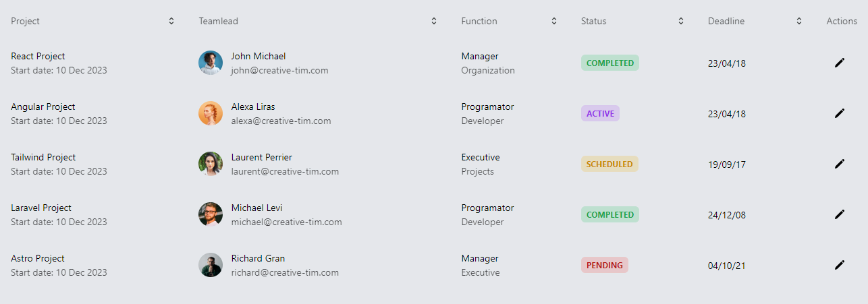Select Laurent Perrier's avatar image
The image size is (868, 304).
(211, 164)
